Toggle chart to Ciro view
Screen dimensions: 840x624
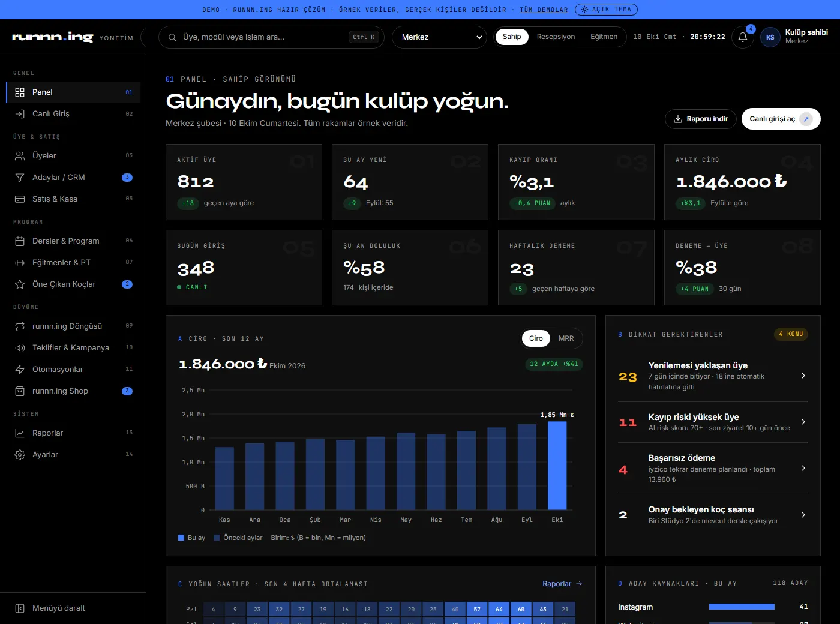(x=536, y=338)
